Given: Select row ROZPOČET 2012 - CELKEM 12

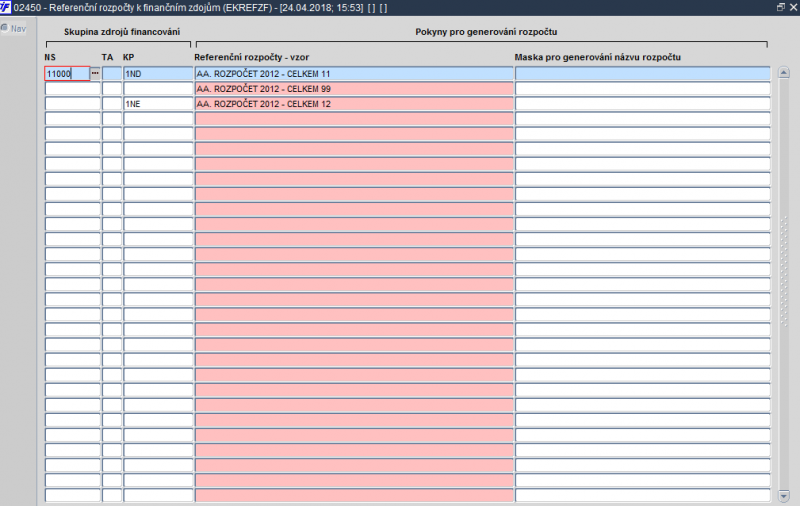Looking at the screenshot, I should tap(354, 104).
